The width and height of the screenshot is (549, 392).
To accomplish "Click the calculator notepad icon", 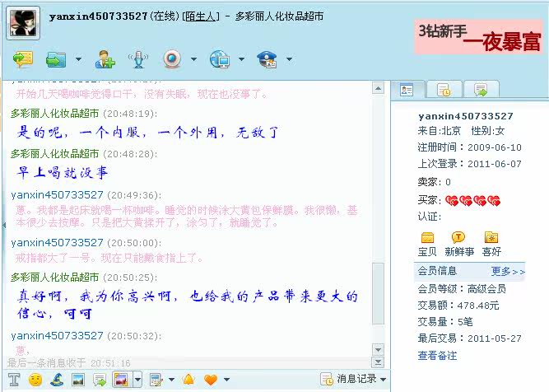I will tap(156, 380).
